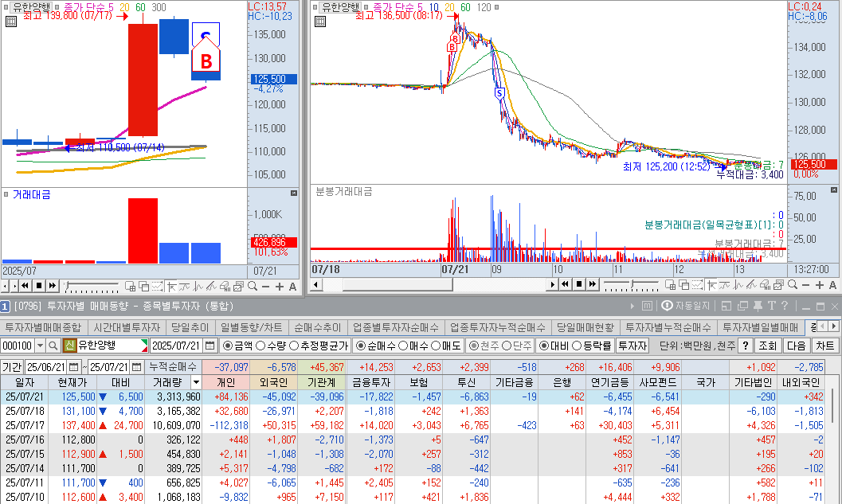Image resolution: width=842 pixels, height=504 pixels.
Task: Switch to the 일별동향/차트 tab
Action: pos(251,327)
